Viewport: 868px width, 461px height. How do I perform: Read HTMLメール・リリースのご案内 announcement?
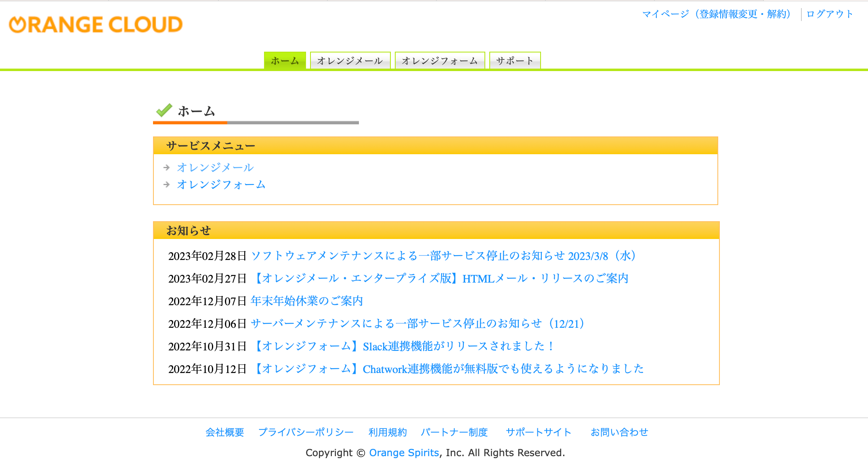point(440,279)
